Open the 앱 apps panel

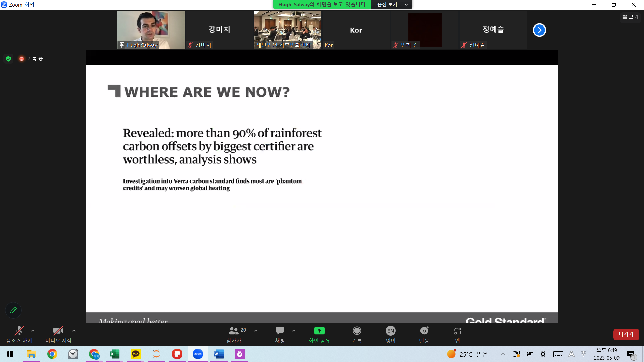(458, 334)
